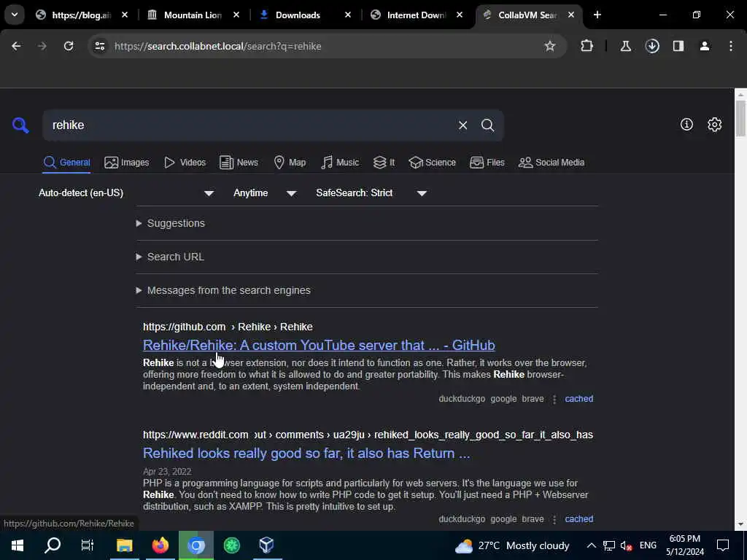747x560 pixels.
Task: Click the page vertical scrollbar thumb
Action: point(740,118)
